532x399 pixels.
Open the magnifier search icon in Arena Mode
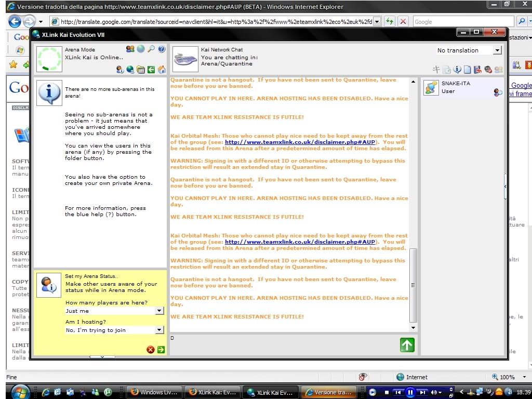click(151, 49)
